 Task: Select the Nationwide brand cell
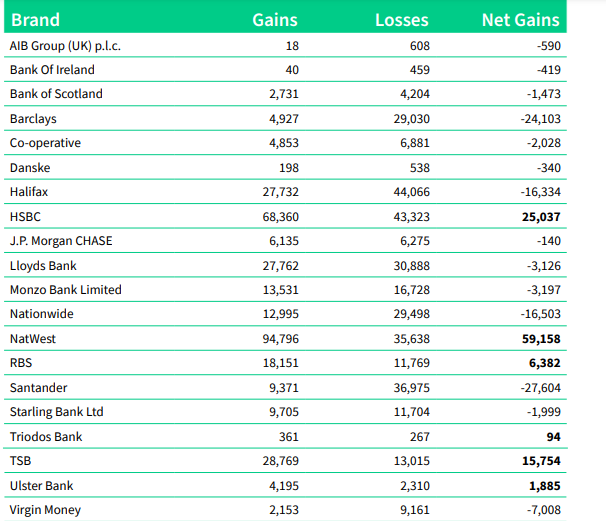(x=41, y=314)
